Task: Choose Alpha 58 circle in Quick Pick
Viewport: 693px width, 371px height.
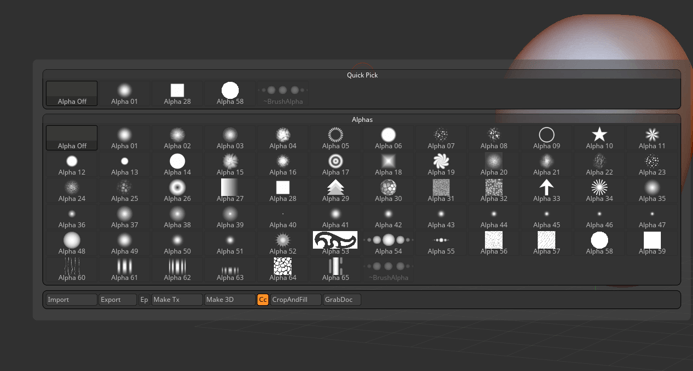Action: point(230,93)
